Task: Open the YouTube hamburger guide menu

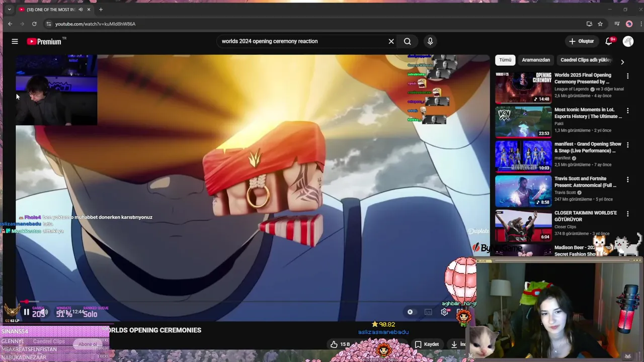Action: click(15, 41)
